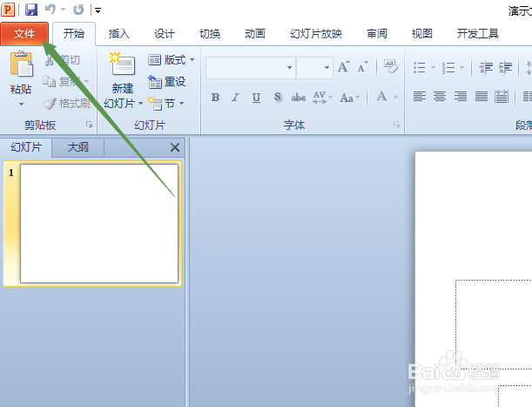Toggle strikethrough abc button
This screenshot has width=532, height=407.
(299, 98)
